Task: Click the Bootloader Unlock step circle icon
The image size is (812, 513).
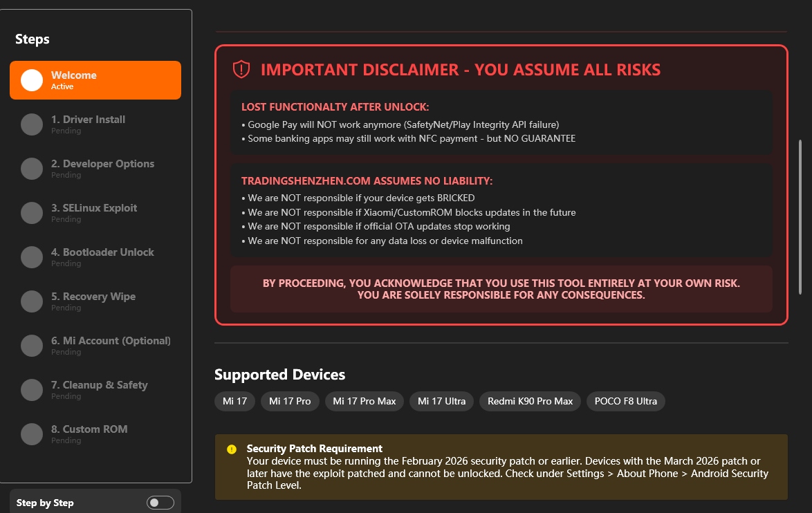Action: (x=32, y=257)
